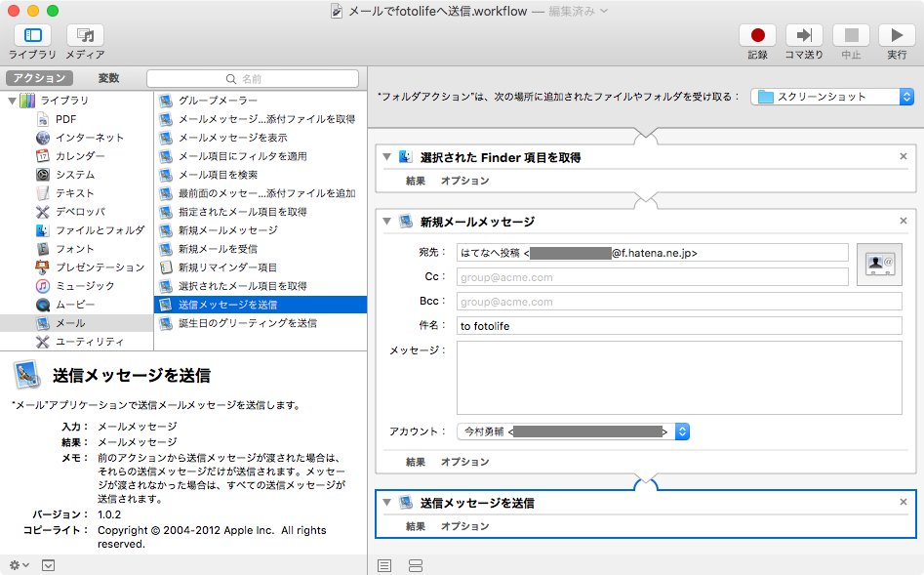Show オプション for 送信メッセージを送信 action

(465, 526)
